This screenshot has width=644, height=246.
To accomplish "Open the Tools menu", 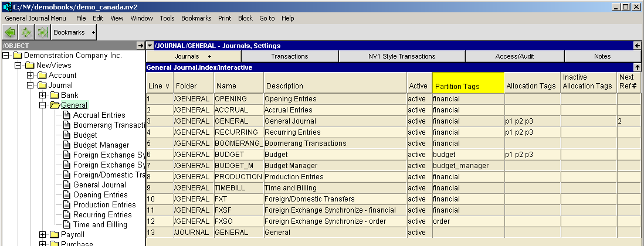I will [167, 18].
